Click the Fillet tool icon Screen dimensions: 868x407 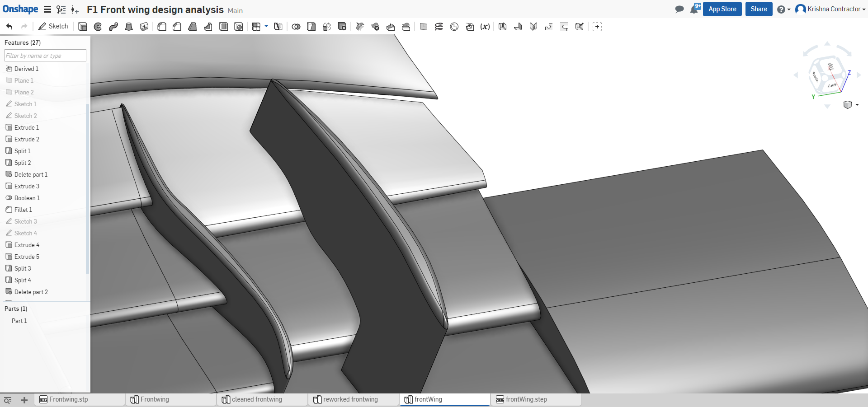click(x=162, y=27)
